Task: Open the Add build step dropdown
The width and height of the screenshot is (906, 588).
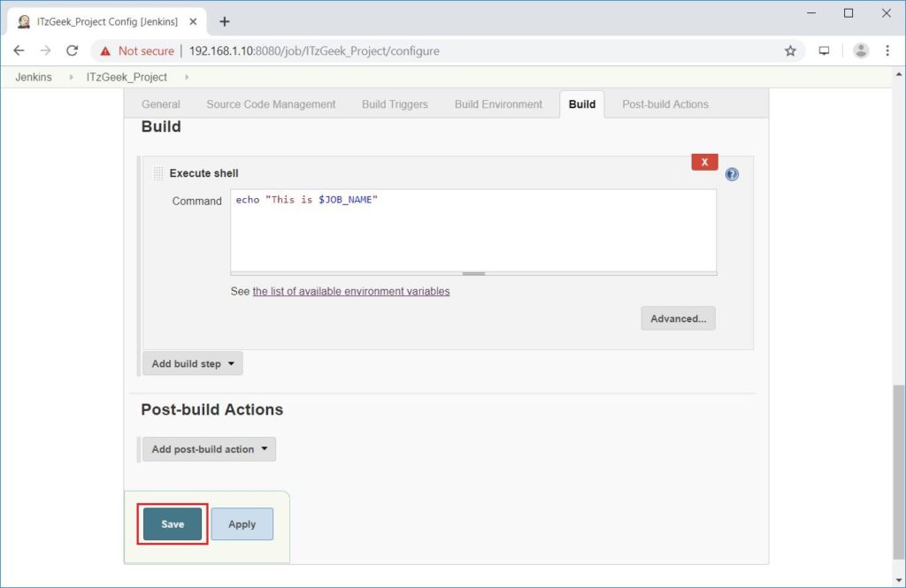Action: (192, 364)
